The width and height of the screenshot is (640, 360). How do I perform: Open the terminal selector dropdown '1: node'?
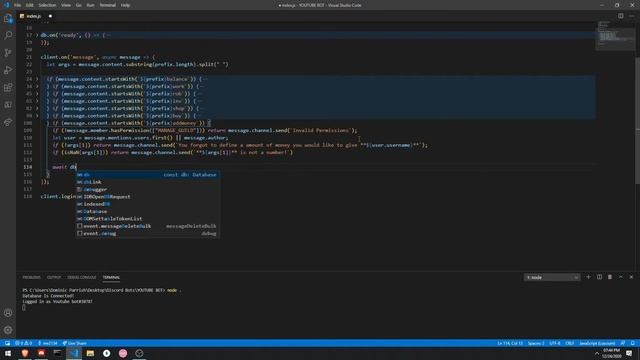552,277
